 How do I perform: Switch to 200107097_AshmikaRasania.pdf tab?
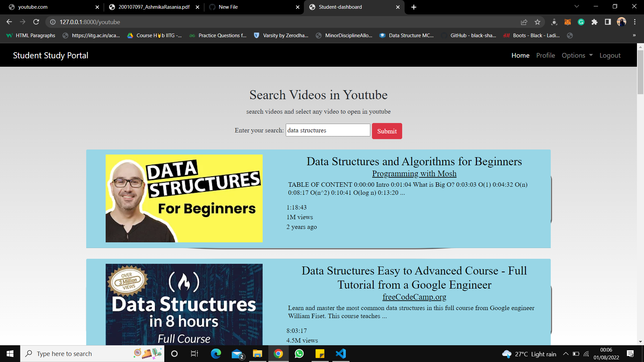pyautogui.click(x=154, y=7)
